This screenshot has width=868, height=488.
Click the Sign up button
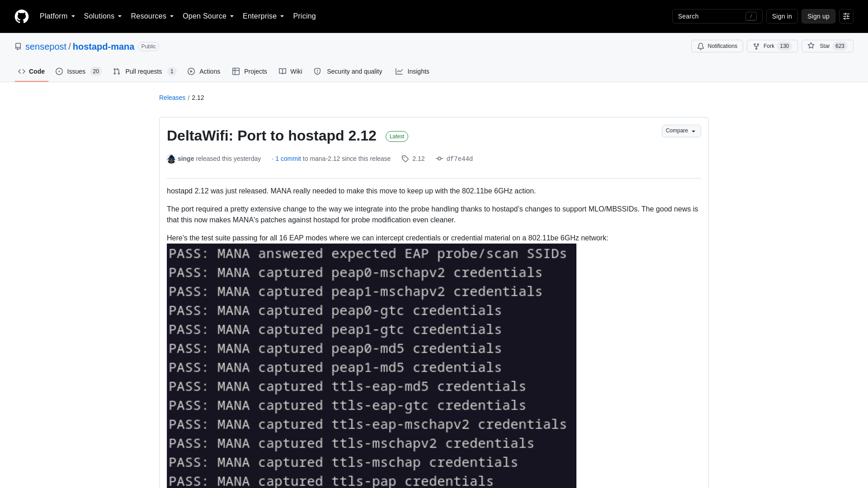(x=818, y=16)
